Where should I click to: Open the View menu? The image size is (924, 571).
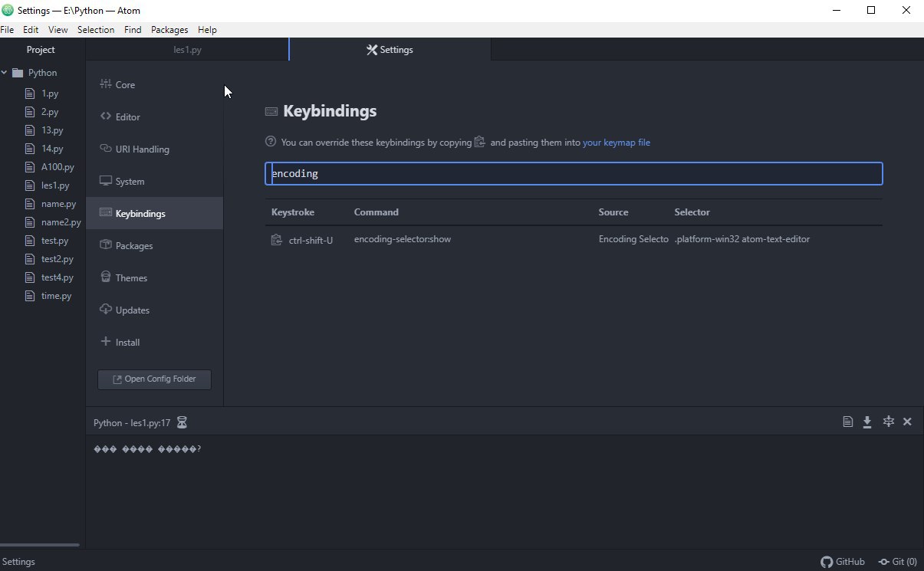click(58, 30)
